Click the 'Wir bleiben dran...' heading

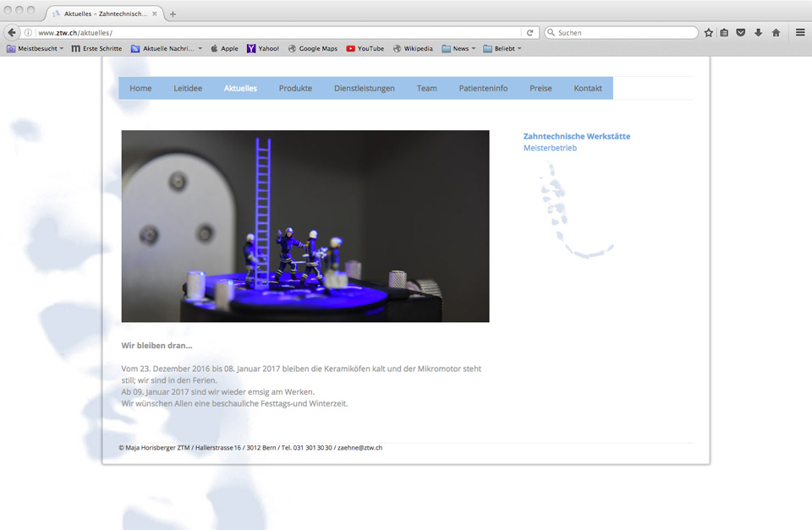tap(157, 346)
